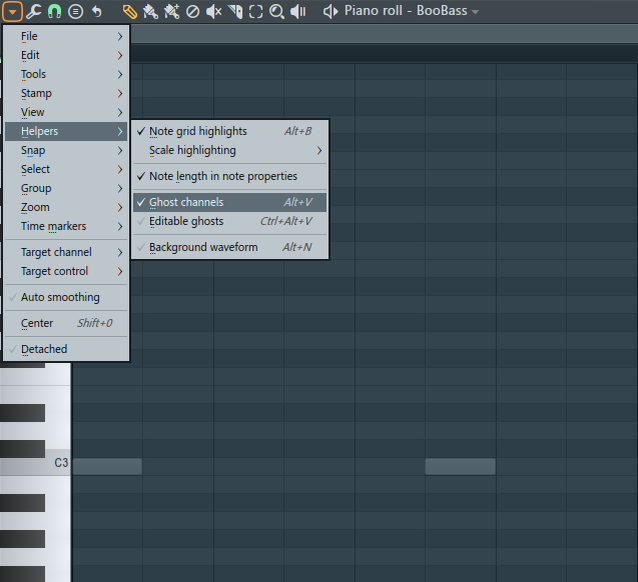Open the stamp circle icon
The height and width of the screenshot is (582, 638).
[75, 11]
